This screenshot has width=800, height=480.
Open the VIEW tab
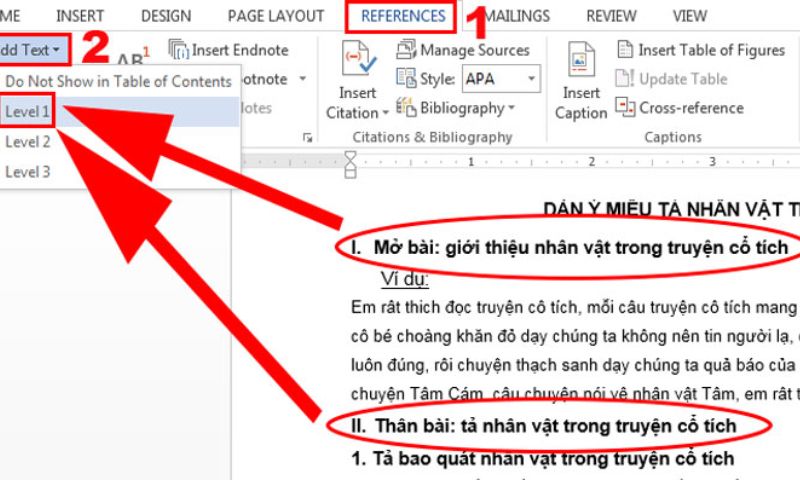click(690, 16)
